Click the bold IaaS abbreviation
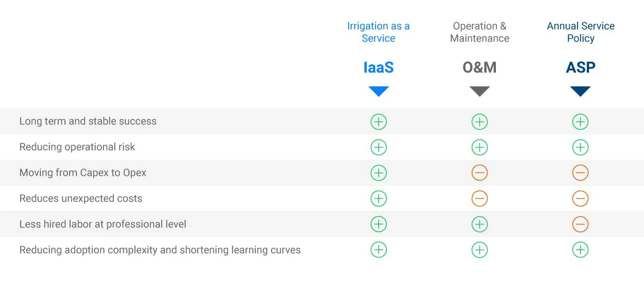 [x=378, y=67]
